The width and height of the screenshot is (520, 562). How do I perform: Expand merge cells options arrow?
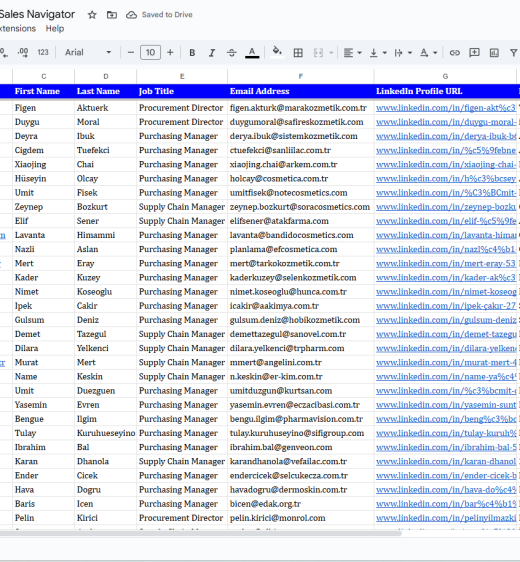331,53
